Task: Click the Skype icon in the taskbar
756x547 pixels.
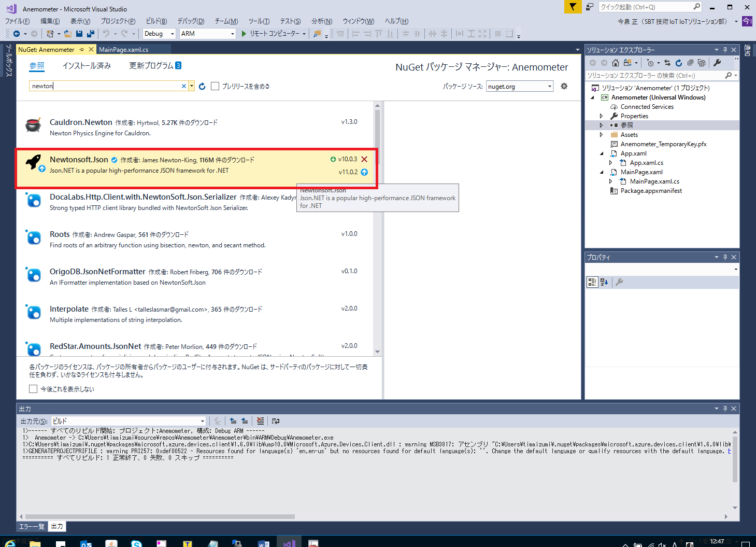Action: pyautogui.click(x=136, y=543)
